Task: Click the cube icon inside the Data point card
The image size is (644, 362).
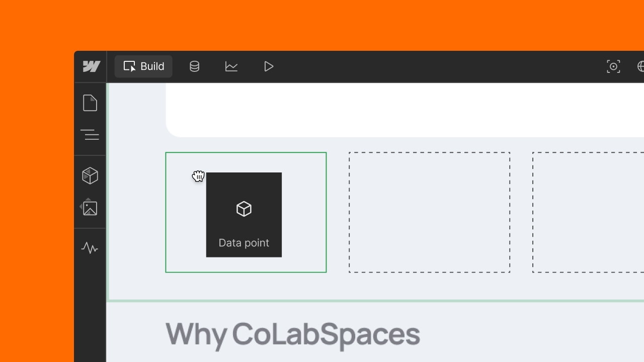Action: [x=244, y=209]
